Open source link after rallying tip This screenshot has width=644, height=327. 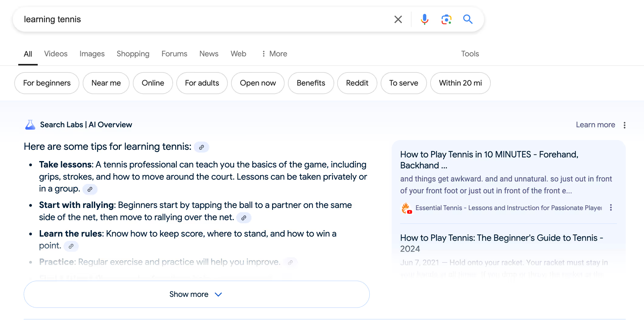244,218
